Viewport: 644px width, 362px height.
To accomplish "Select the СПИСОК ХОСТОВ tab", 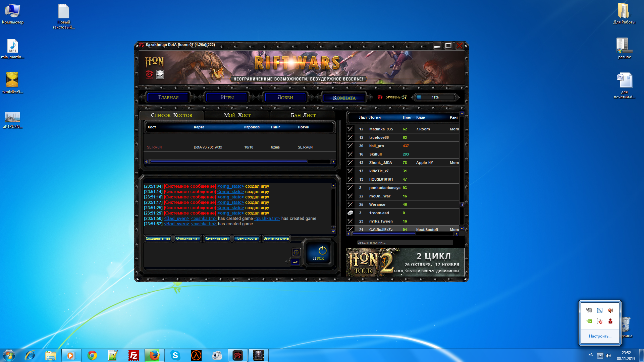I will click(171, 115).
